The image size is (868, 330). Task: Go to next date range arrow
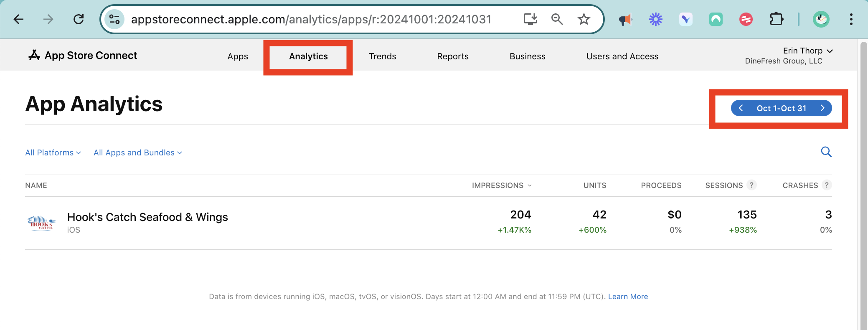click(x=822, y=108)
